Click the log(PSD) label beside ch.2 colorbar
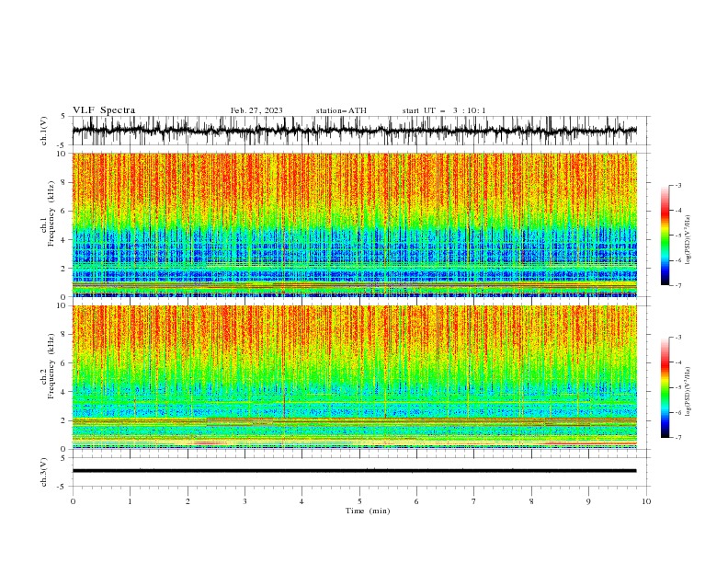Image resolution: width=728 pixels, height=563 pixels. [x=688, y=392]
